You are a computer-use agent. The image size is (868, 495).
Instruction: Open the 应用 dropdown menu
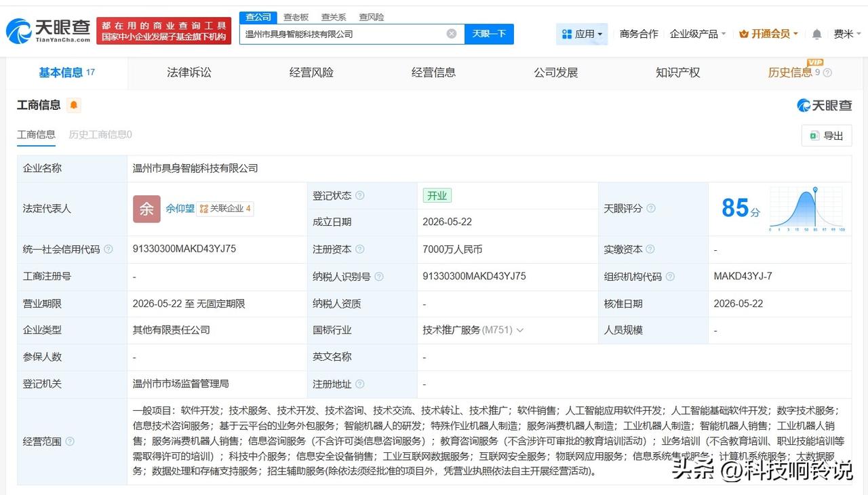click(582, 34)
